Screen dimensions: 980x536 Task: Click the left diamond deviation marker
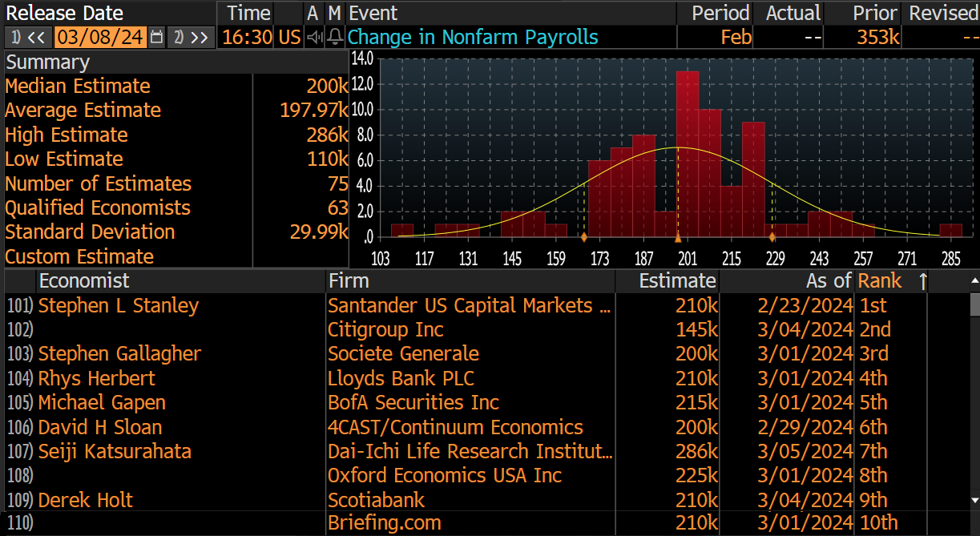(x=584, y=237)
